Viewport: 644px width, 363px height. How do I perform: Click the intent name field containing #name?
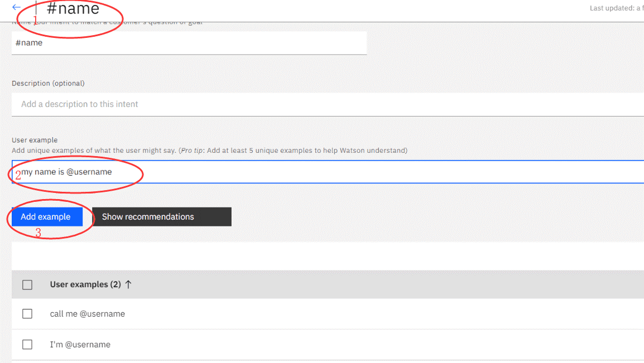189,43
